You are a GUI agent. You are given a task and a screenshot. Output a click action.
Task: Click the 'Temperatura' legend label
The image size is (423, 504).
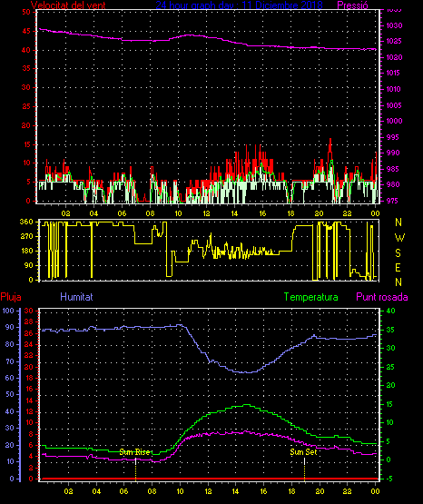coord(311,297)
